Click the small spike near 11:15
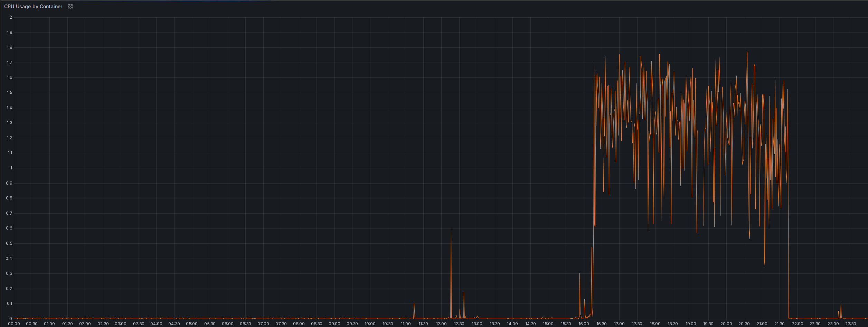Viewport: 868px width, 327px height. point(414,304)
